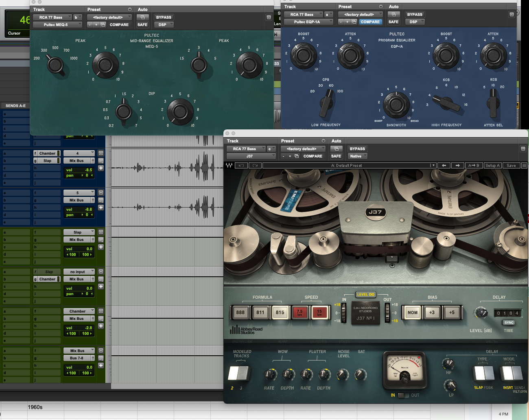Open the Preset menu arrow in MEQ-5 window
The image size is (529, 420).
130,9
